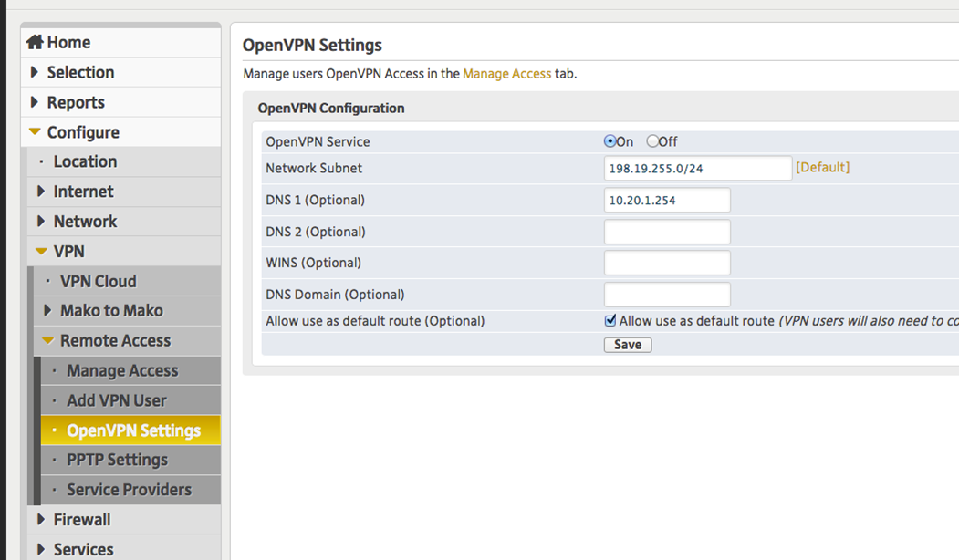Screen dimensions: 959x560
Task: Click the Remote Access label
Action: (x=115, y=340)
